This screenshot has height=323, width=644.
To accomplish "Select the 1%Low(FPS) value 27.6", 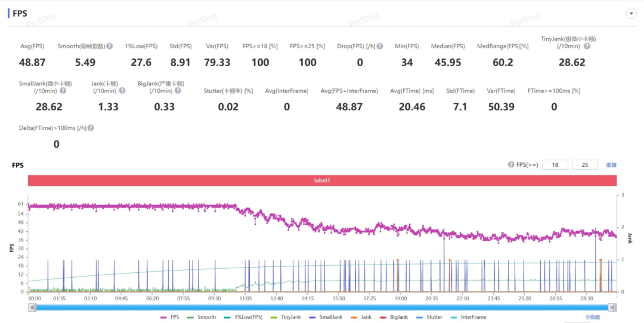I will click(141, 63).
